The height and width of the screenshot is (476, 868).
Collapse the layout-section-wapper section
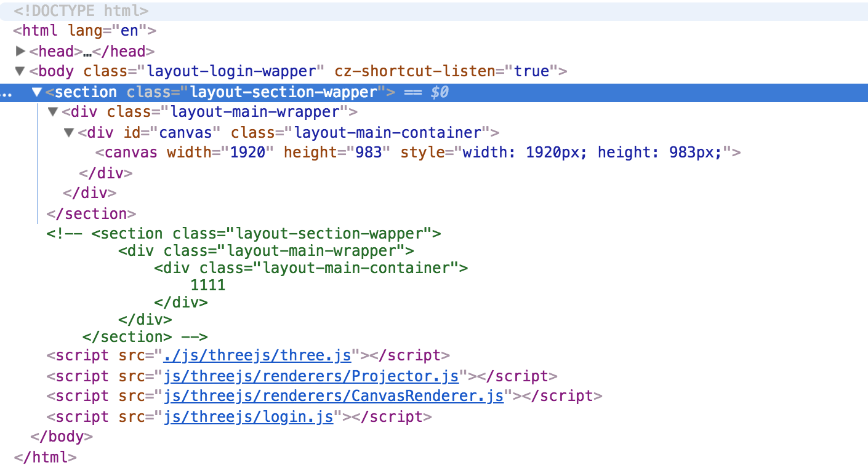(x=37, y=92)
